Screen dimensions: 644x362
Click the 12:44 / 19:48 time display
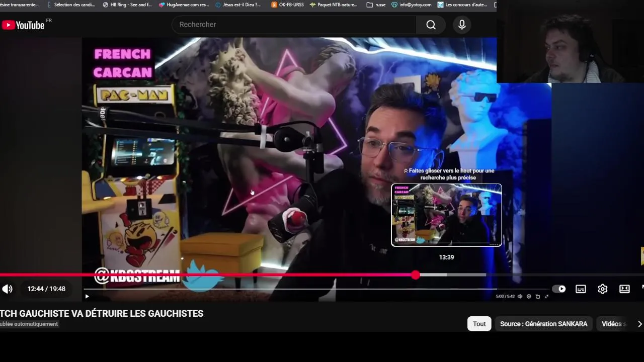click(46, 289)
